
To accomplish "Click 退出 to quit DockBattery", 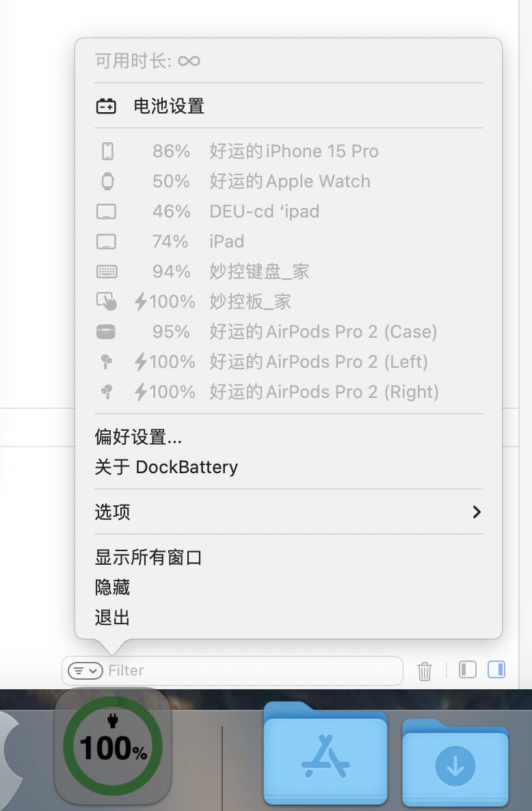I will [x=112, y=617].
